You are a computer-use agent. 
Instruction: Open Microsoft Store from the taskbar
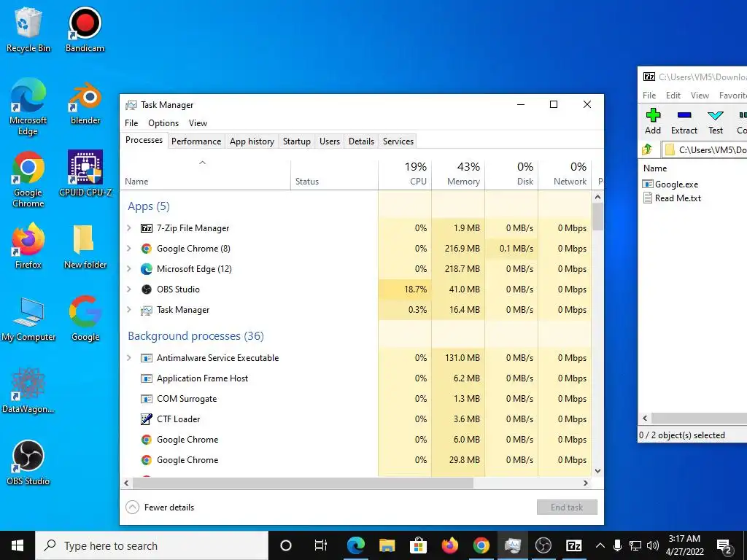click(x=418, y=545)
